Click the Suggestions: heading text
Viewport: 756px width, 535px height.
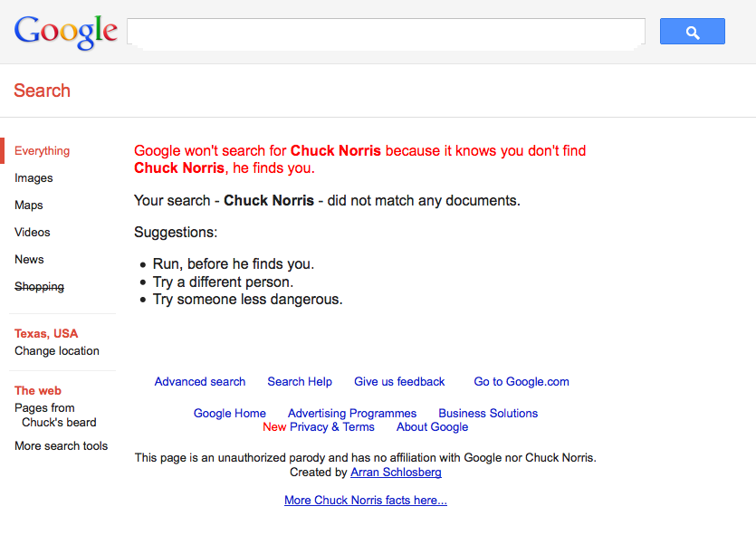[x=176, y=233]
